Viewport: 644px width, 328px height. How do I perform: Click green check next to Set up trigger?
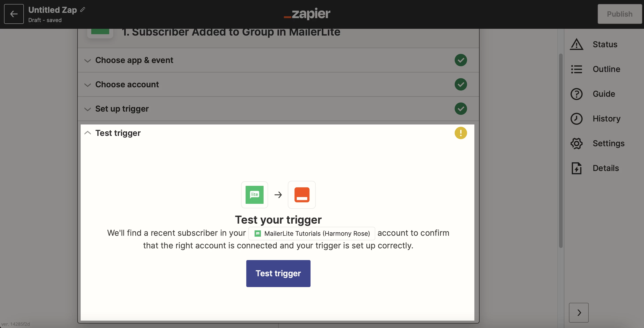(x=461, y=109)
